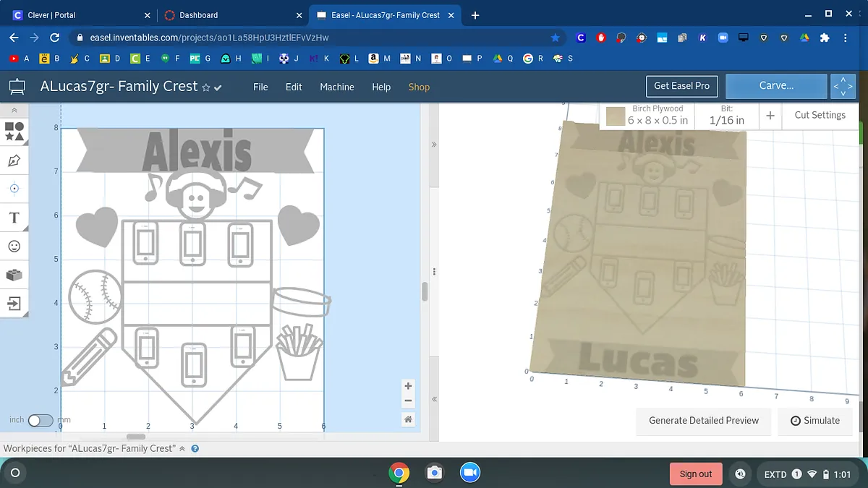This screenshot has height=488, width=868.
Task: Open the Bit 1/16 in selector
Action: point(726,116)
